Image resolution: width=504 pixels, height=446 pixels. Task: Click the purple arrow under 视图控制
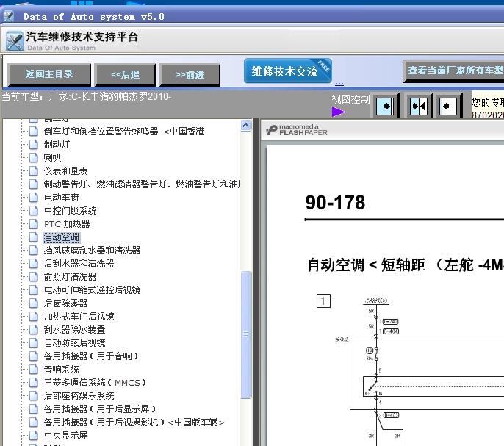[x=338, y=112]
